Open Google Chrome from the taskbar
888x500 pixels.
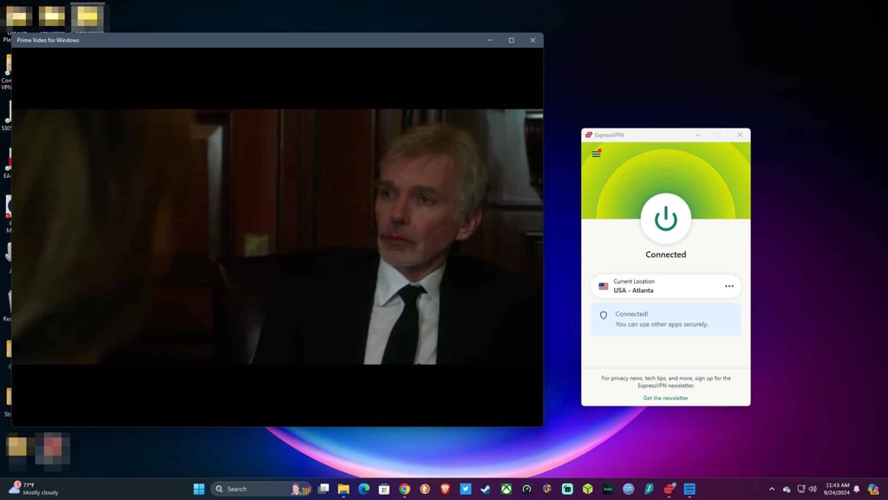point(404,489)
